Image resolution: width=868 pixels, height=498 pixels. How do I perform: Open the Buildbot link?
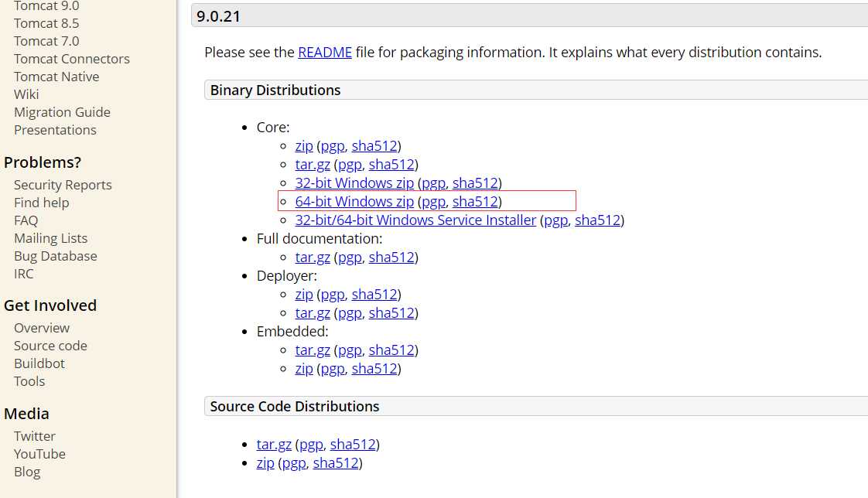click(39, 363)
